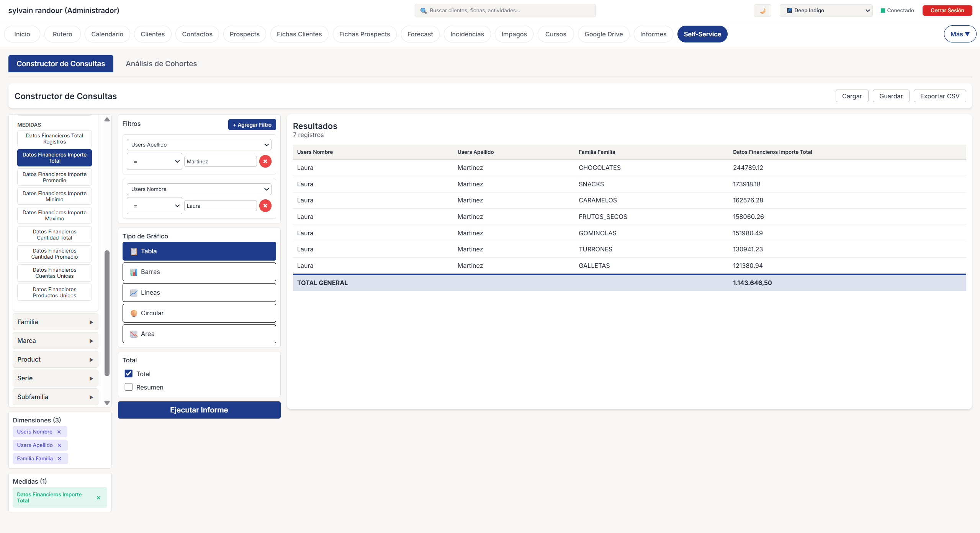Screen dimensions: 980x533
Task: Switch to Análisis de Cohortes tab
Action: pyautogui.click(x=161, y=64)
